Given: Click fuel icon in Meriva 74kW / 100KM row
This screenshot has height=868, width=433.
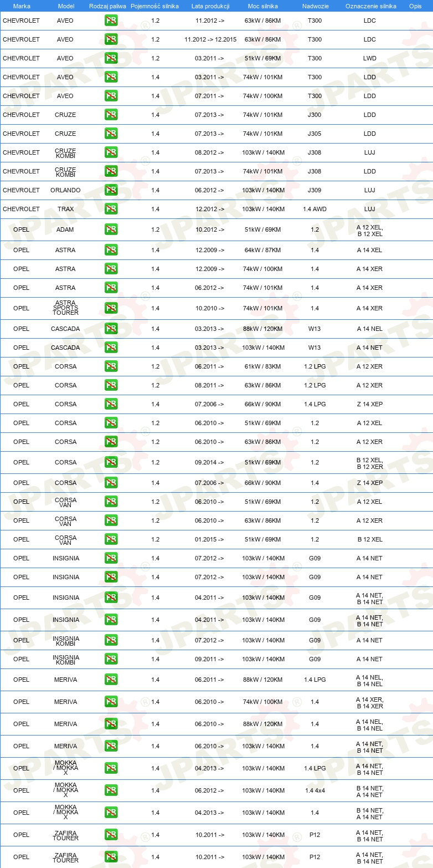Looking at the screenshot, I should click(111, 702).
